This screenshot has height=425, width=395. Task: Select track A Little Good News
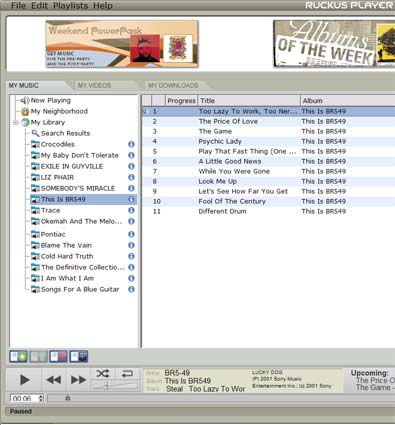click(x=268, y=161)
